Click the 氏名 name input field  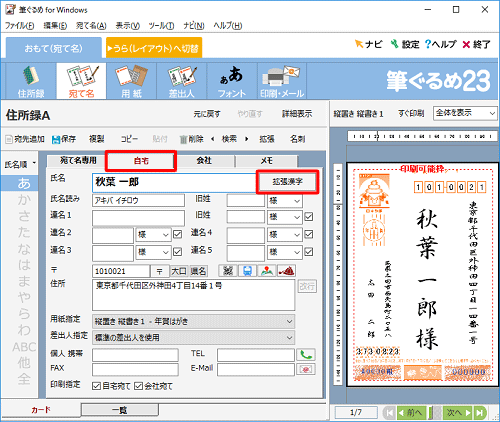coord(174,182)
